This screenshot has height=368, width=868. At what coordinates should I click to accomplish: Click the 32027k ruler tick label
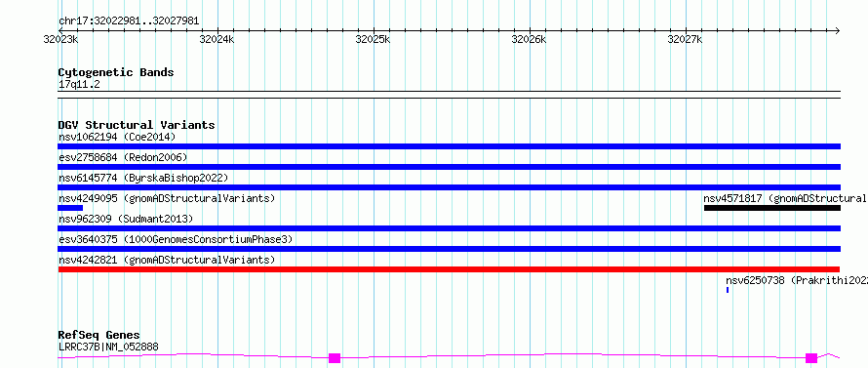686,39
